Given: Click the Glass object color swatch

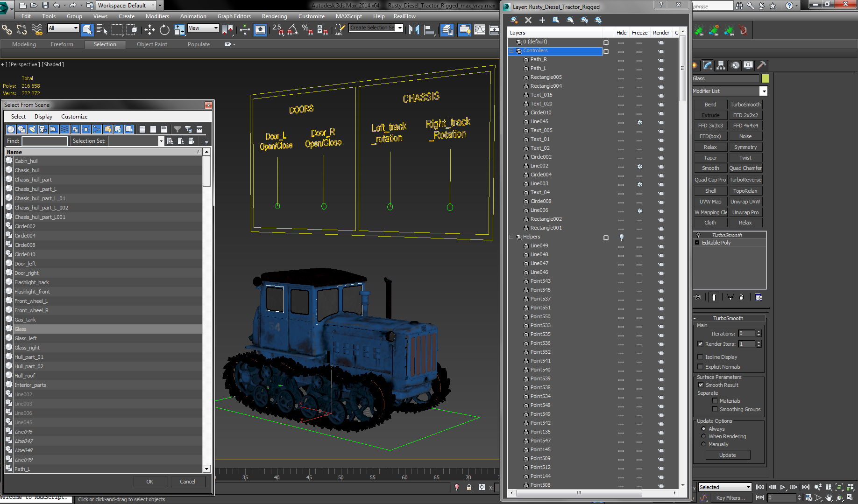Looking at the screenshot, I should (765, 78).
